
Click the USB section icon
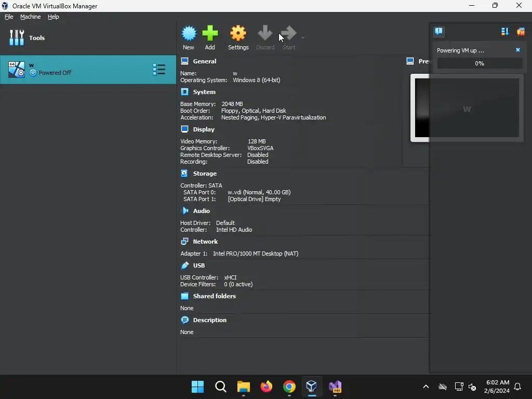(x=184, y=265)
